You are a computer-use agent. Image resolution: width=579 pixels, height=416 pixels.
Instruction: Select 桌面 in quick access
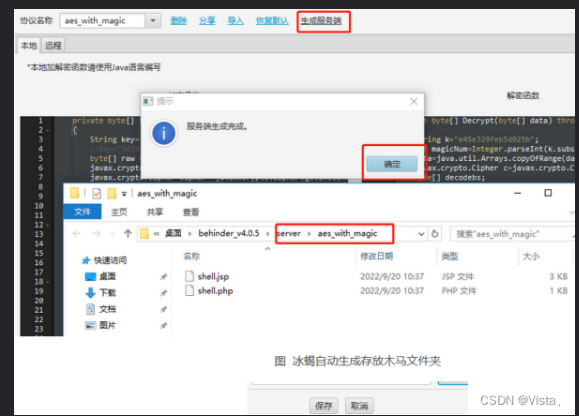(x=101, y=276)
